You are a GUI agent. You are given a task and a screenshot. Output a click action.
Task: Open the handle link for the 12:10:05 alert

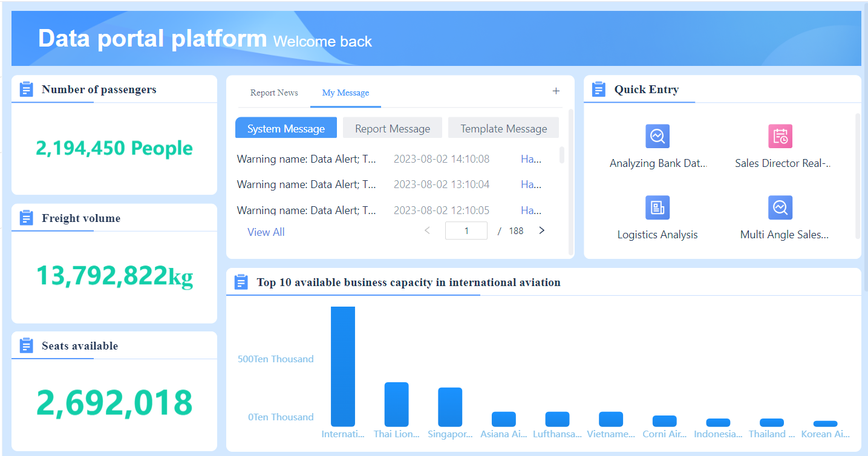[531, 210]
